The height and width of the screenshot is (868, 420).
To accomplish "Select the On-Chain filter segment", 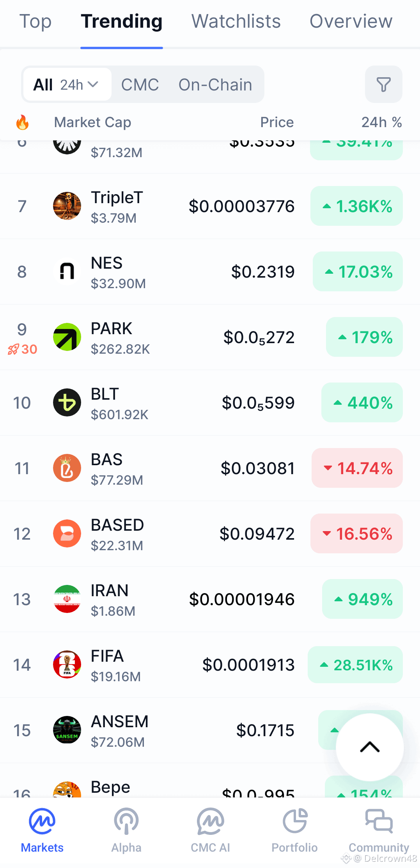I will [215, 85].
